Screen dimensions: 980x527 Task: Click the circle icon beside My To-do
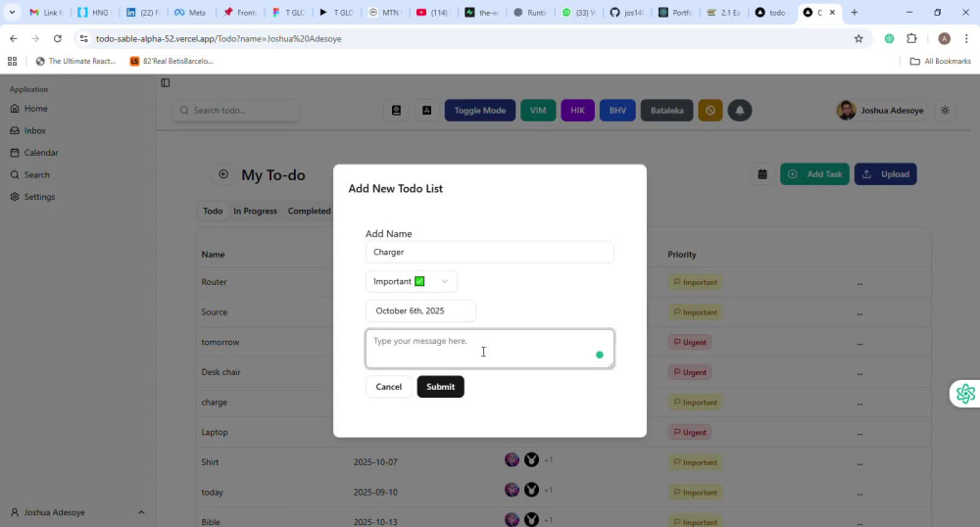[x=223, y=174]
